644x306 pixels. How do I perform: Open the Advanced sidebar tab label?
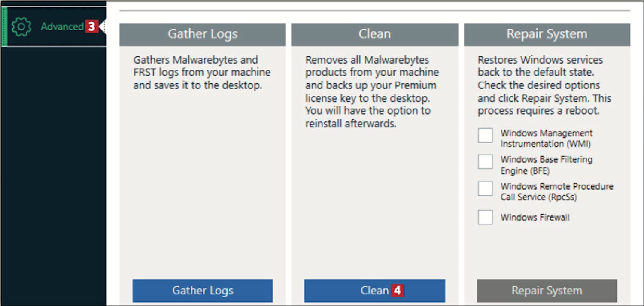pyautogui.click(x=62, y=27)
